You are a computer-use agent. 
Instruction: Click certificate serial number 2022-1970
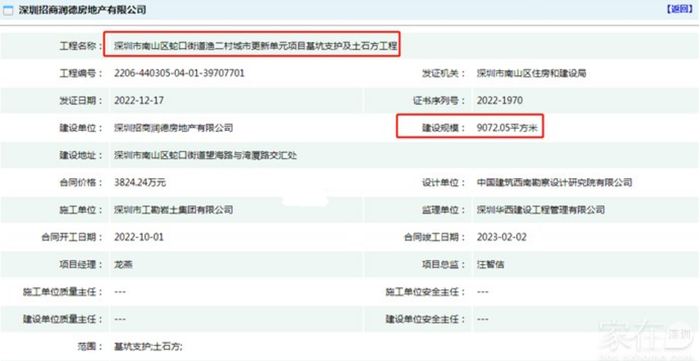tap(500, 100)
